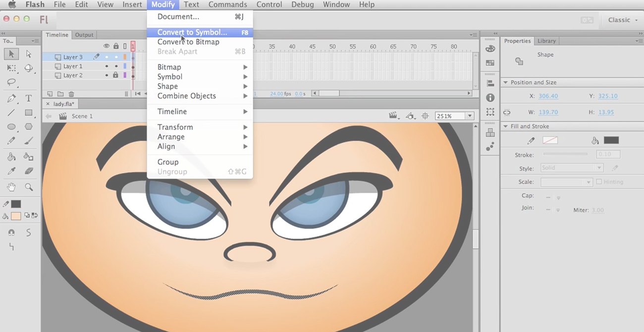
Task: Select the Hand tool
Action: point(11,187)
